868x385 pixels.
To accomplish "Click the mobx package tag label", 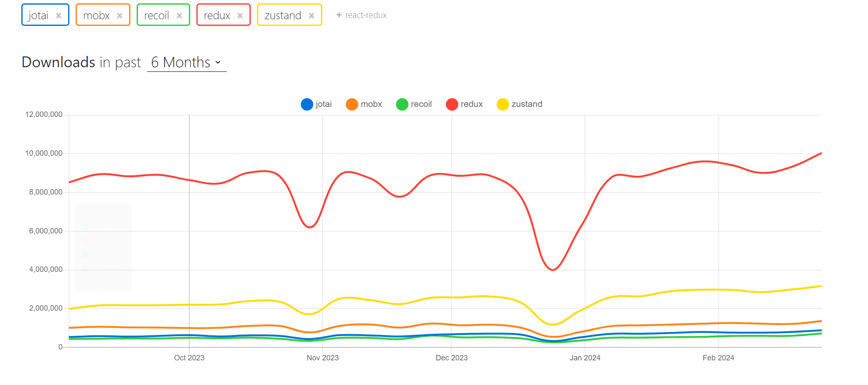I will 96,15.
